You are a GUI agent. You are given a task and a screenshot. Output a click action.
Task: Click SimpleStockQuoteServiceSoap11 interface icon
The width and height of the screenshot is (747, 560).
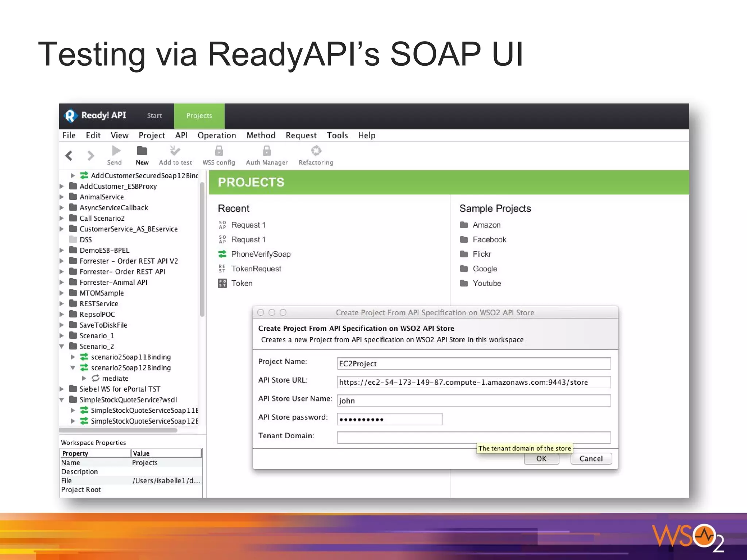click(x=84, y=410)
